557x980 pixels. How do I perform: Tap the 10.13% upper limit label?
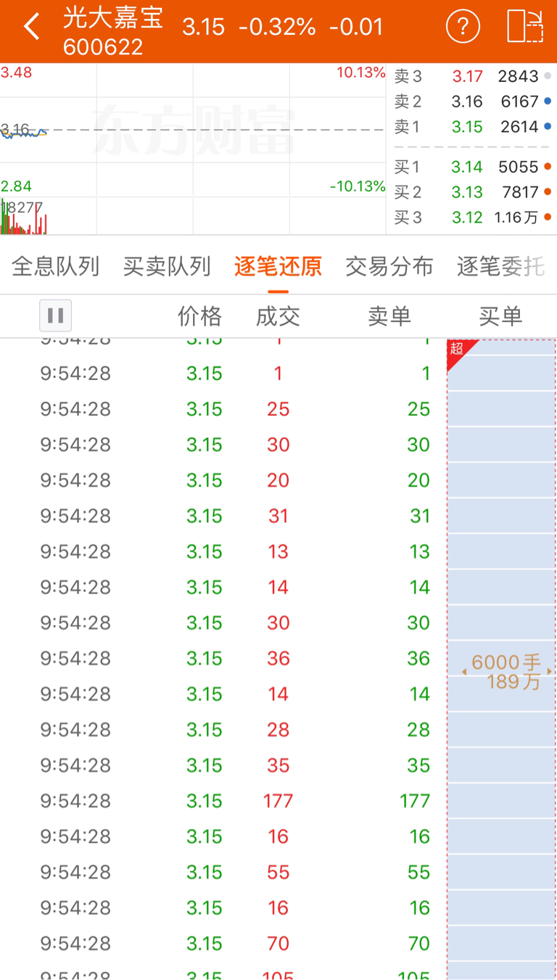pyautogui.click(x=360, y=73)
